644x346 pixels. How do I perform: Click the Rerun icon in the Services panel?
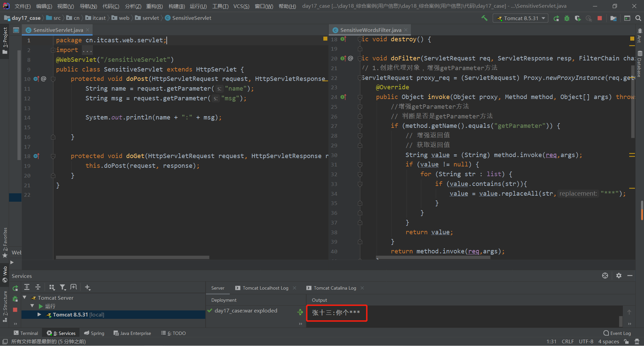pyautogui.click(x=15, y=288)
